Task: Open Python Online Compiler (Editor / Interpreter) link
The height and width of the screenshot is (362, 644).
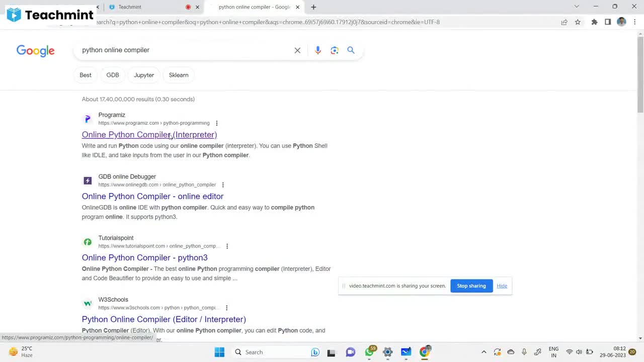Action: click(164, 319)
